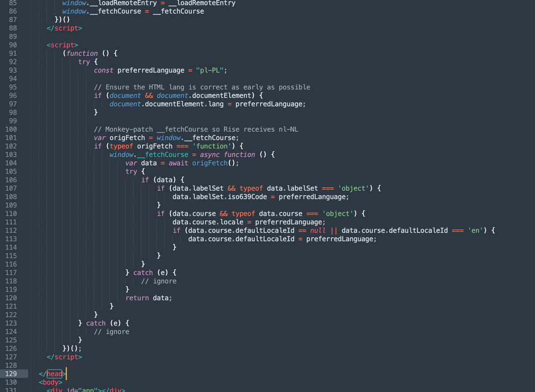
Task: Click "data.course.locale" on line 111
Action: 208,222
